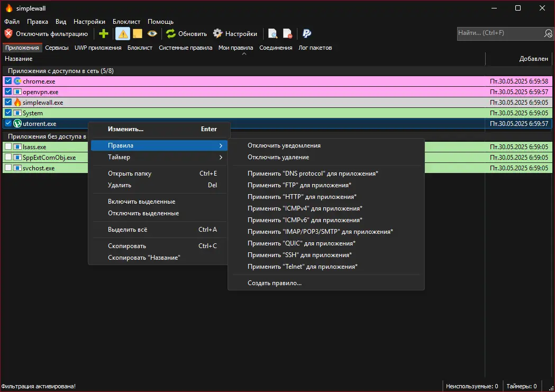Click the green plus add icon
Screen dimensions: 555x392
[104, 34]
